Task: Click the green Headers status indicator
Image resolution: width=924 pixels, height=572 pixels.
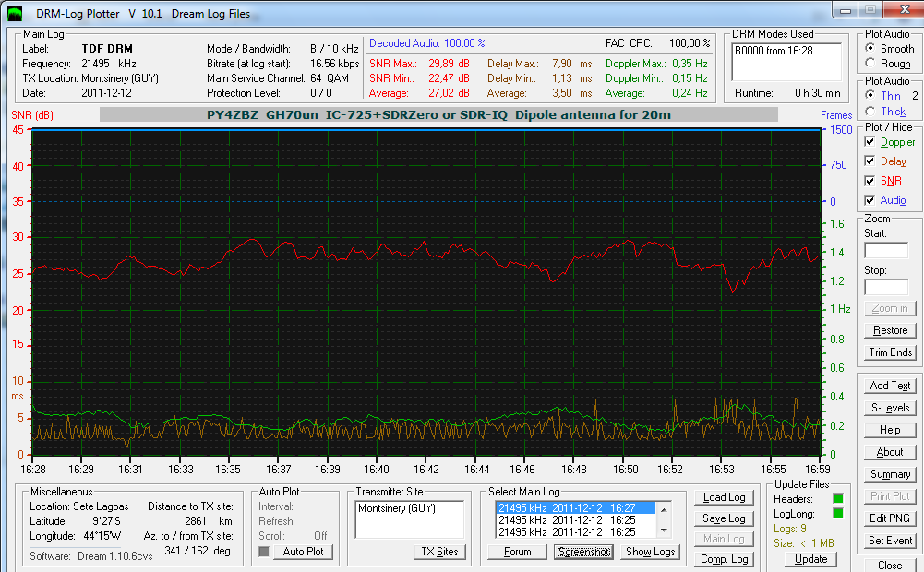Action: click(837, 498)
